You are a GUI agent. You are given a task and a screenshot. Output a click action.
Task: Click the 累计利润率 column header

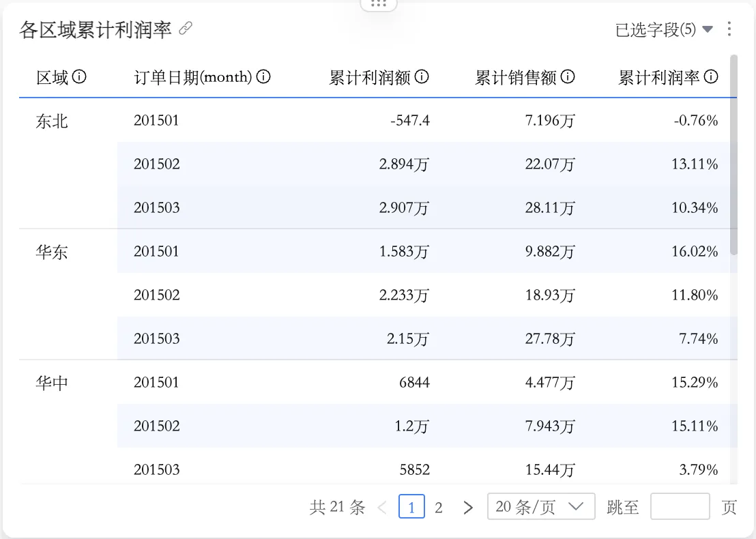point(658,78)
